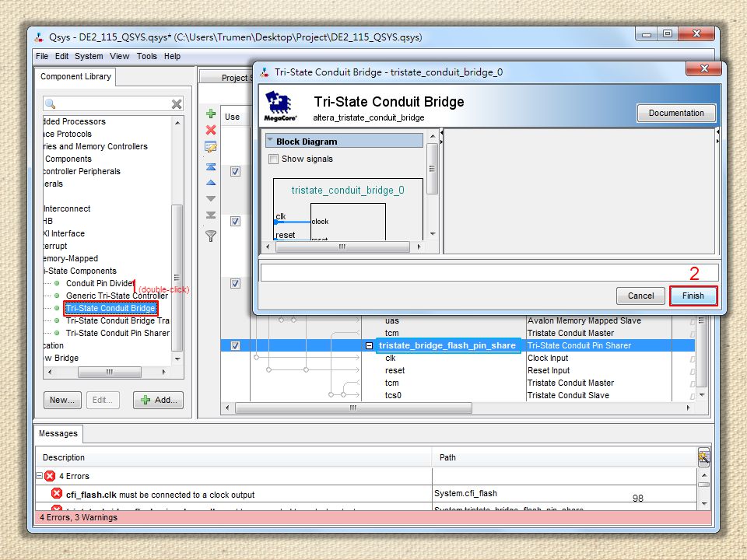Select the Messages tab
Viewport: 747px width, 560px height.
coord(58,433)
